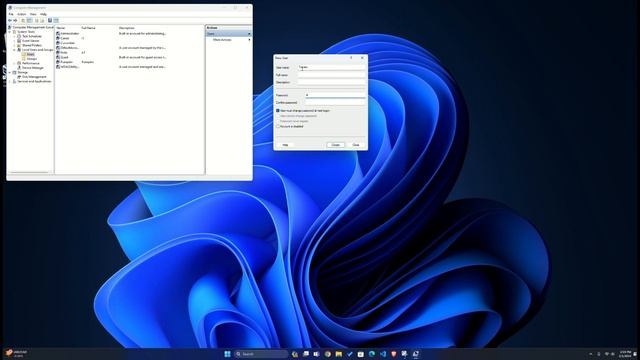Expand the Shared Folders tree node
Image resolution: width=640 pixels, height=360 pixels.
[x=14, y=45]
